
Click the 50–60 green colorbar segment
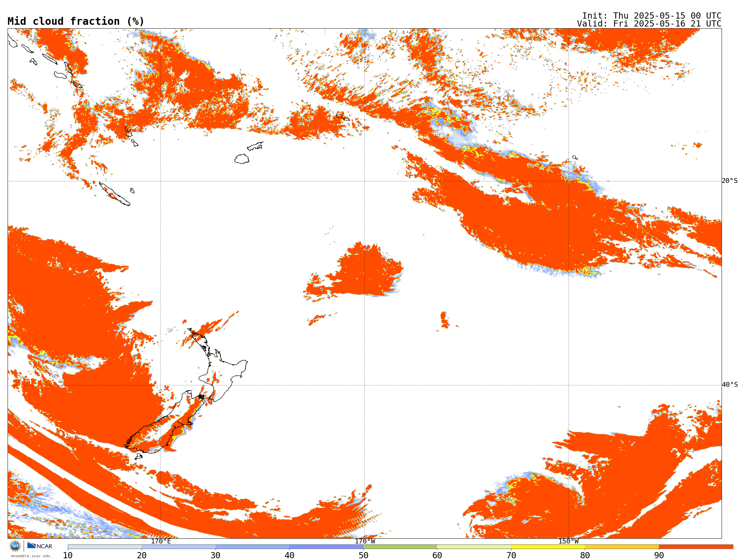pos(400,547)
